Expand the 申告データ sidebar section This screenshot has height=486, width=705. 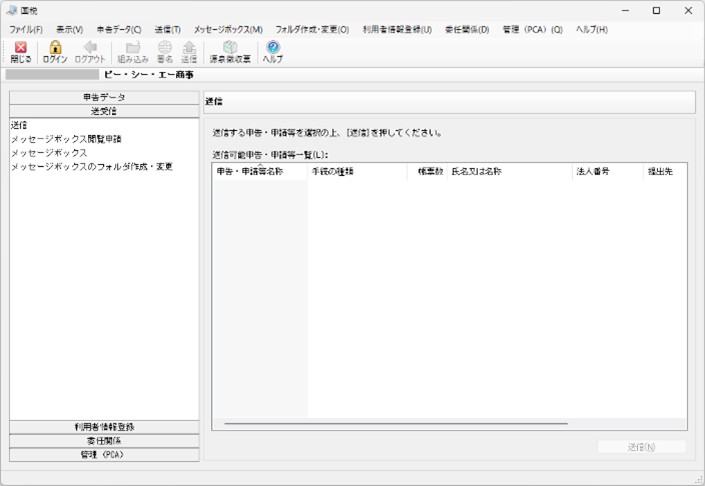104,98
